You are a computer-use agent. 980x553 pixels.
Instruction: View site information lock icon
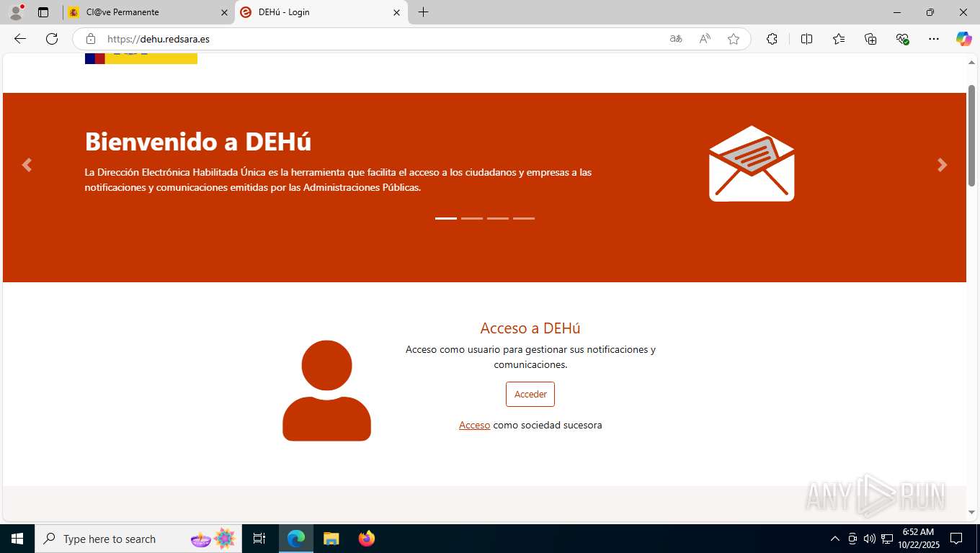[90, 39]
